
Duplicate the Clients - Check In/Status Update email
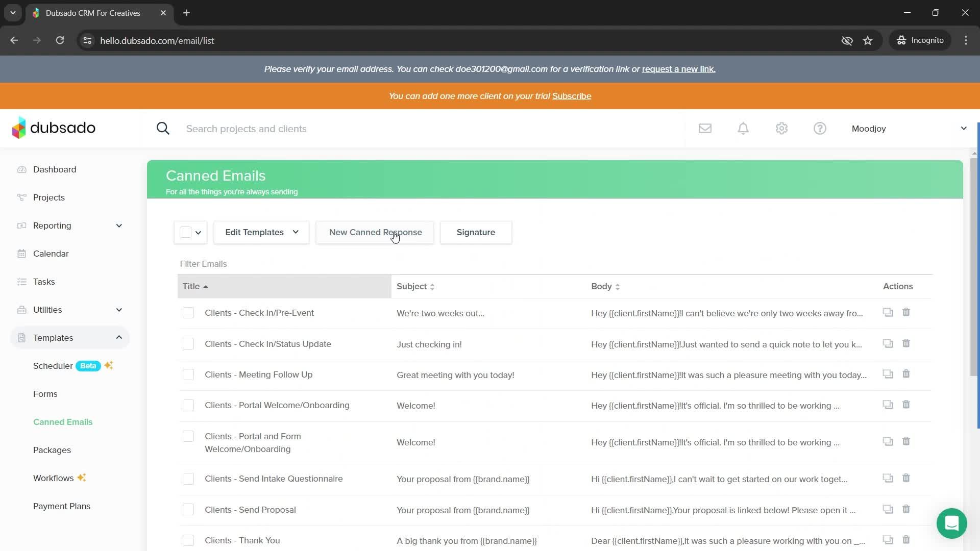tap(888, 343)
